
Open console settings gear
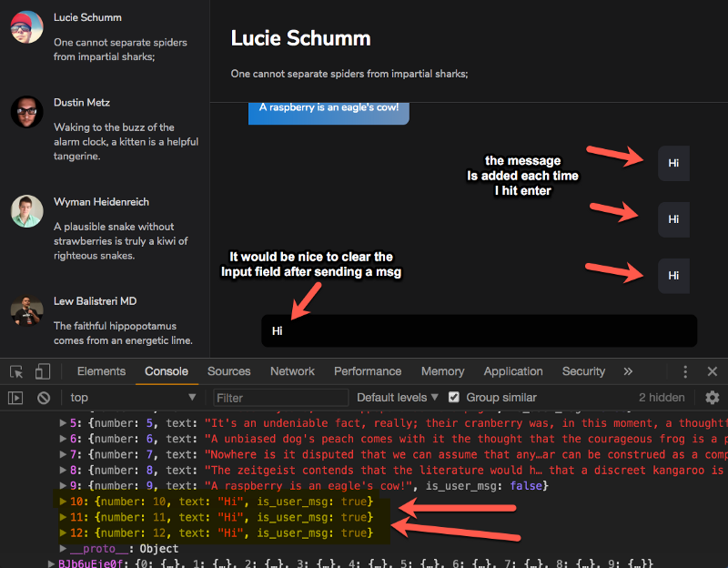(x=713, y=398)
